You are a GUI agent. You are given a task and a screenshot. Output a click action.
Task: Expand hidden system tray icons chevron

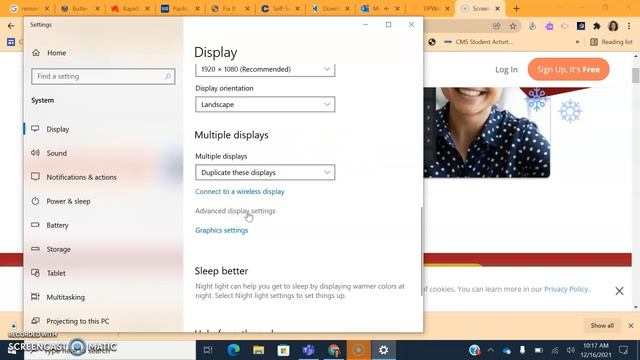pyautogui.click(x=491, y=350)
